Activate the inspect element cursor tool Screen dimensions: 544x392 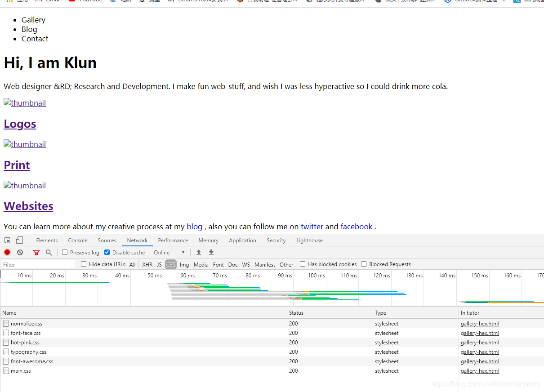(x=7, y=240)
